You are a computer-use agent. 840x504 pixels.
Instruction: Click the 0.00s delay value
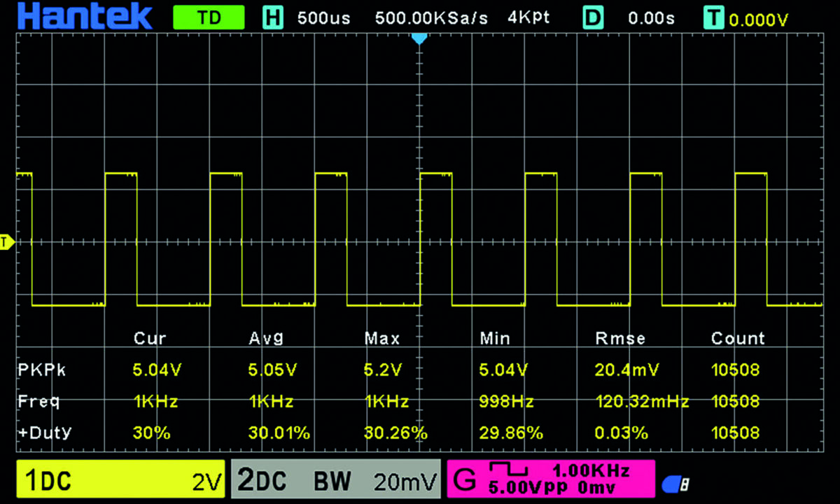tap(651, 18)
